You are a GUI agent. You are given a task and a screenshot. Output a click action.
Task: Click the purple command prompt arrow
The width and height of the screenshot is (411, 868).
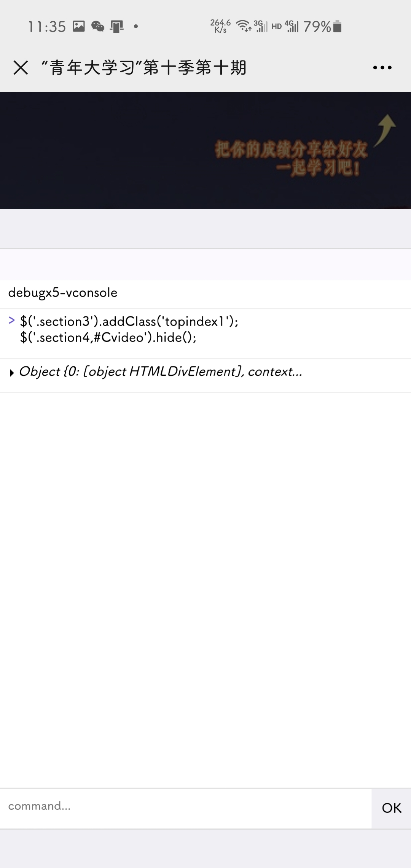coord(11,321)
